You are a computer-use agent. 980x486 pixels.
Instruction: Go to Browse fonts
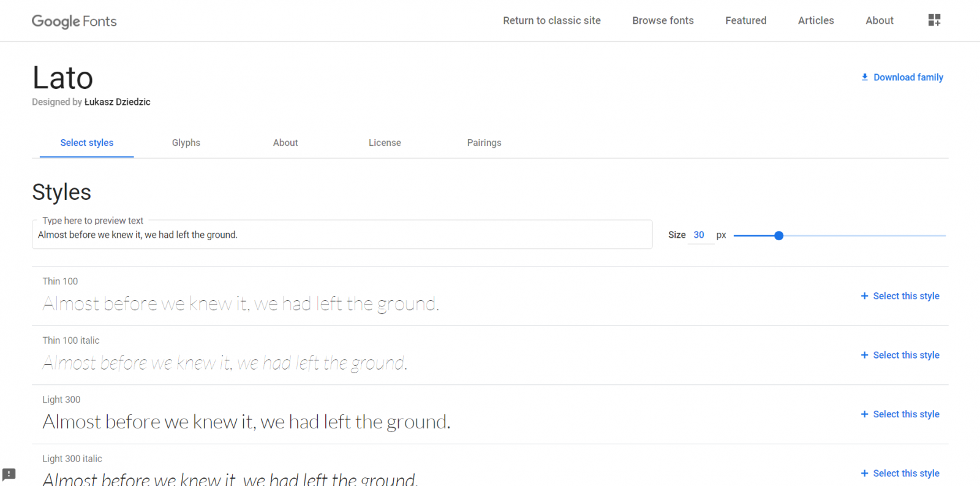[x=663, y=21]
